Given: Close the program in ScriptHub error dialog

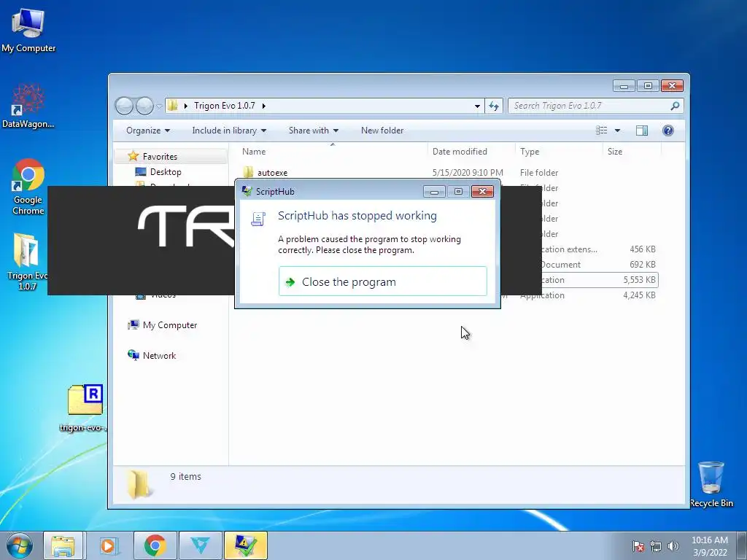Looking at the screenshot, I should 382,281.
